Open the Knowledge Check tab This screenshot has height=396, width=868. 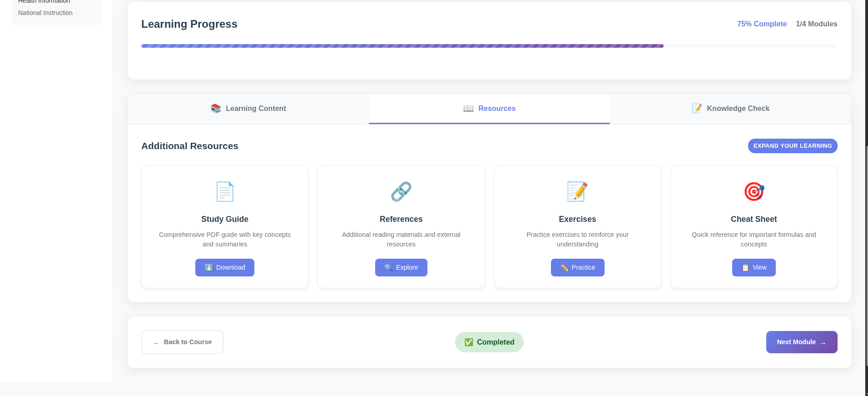730,109
